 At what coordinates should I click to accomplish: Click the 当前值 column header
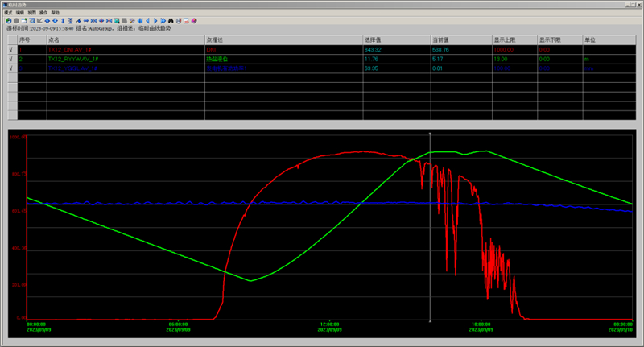tap(442, 39)
